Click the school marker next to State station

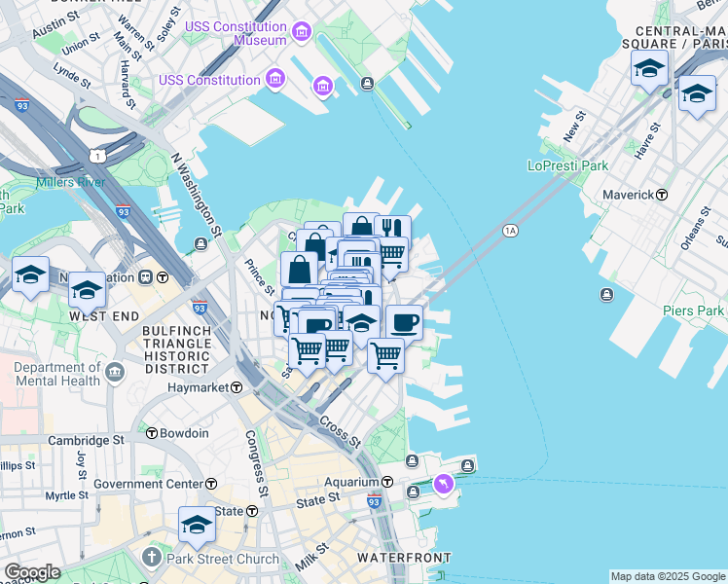(197, 525)
